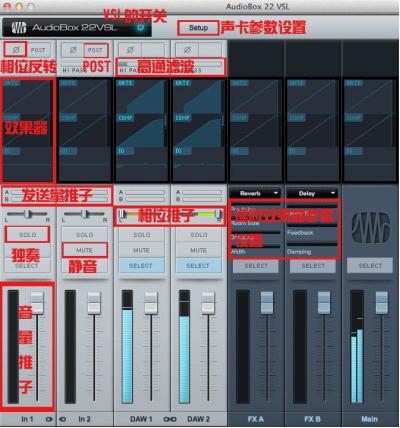
Task: Toggle POST on the In 2 channel
Action: tap(95, 50)
